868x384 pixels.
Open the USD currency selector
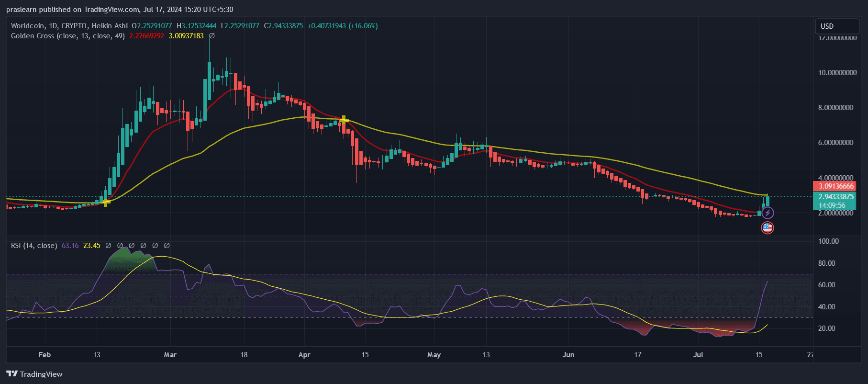tap(837, 26)
